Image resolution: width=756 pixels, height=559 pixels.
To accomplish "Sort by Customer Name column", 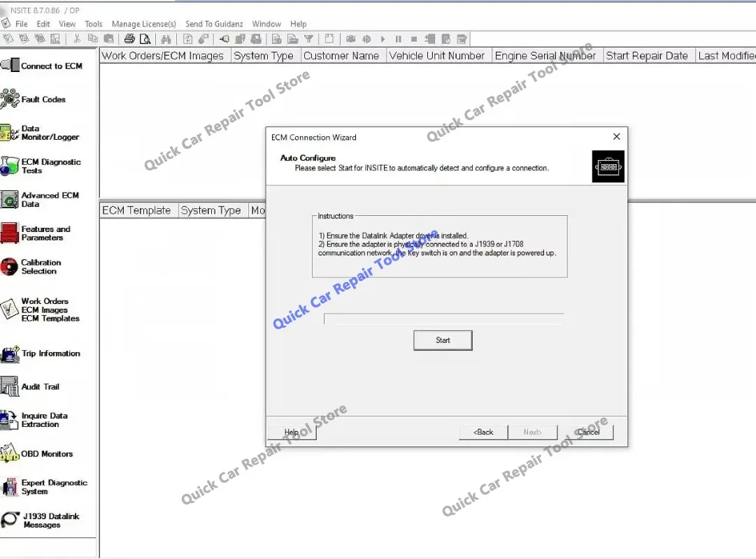I will pos(343,56).
